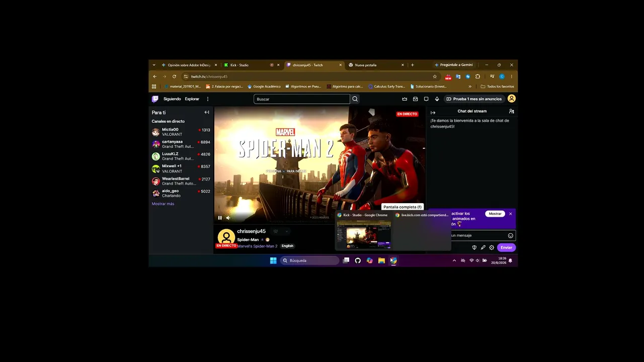
Task: Send the chat message with Enviar
Action: coord(506,247)
